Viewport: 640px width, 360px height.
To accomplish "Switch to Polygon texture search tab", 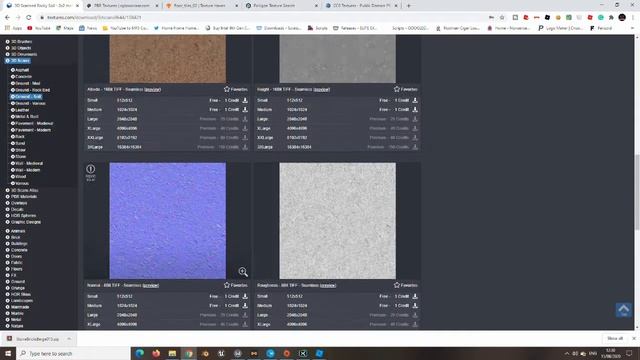I will coord(282,6).
